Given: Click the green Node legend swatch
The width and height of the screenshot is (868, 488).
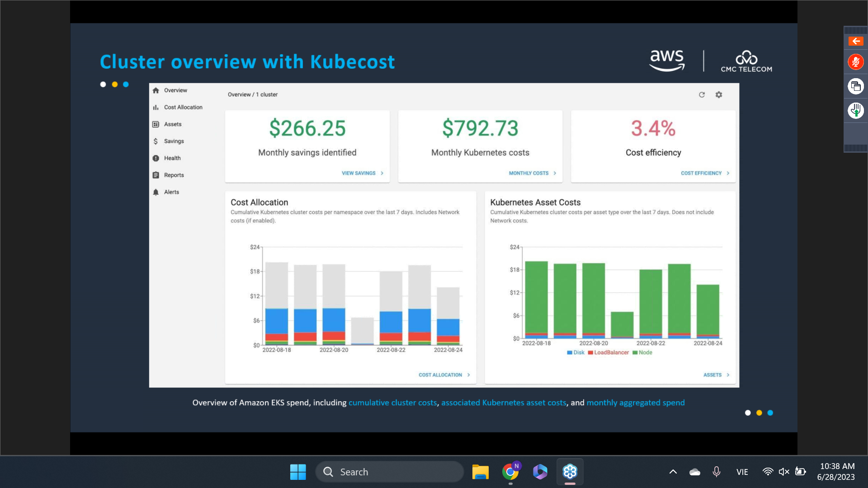Looking at the screenshot, I should tap(635, 353).
